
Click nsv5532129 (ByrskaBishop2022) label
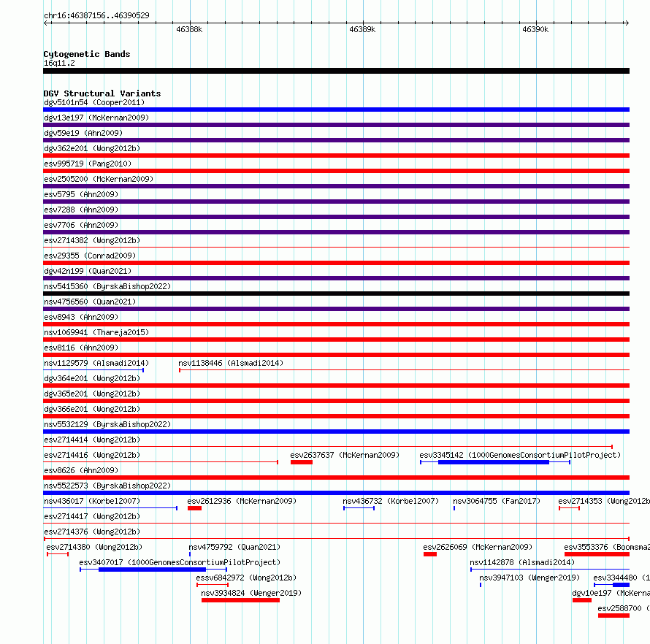tap(107, 424)
